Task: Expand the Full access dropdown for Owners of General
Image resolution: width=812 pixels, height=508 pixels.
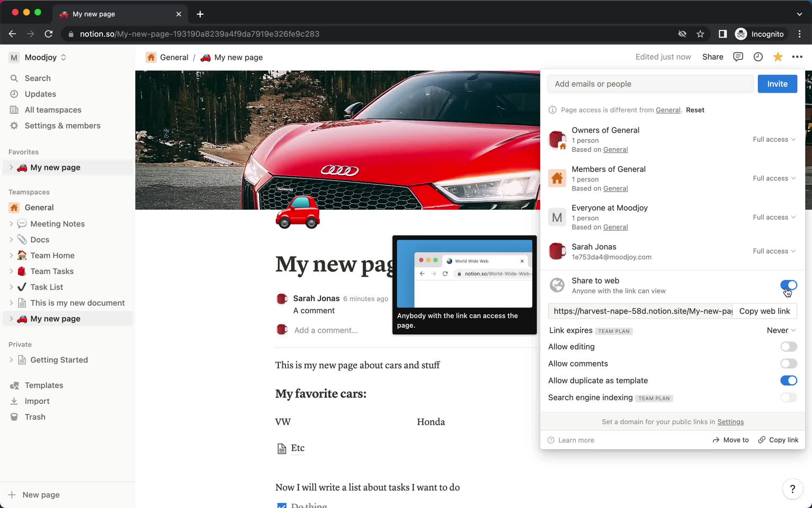Action: [x=774, y=139]
